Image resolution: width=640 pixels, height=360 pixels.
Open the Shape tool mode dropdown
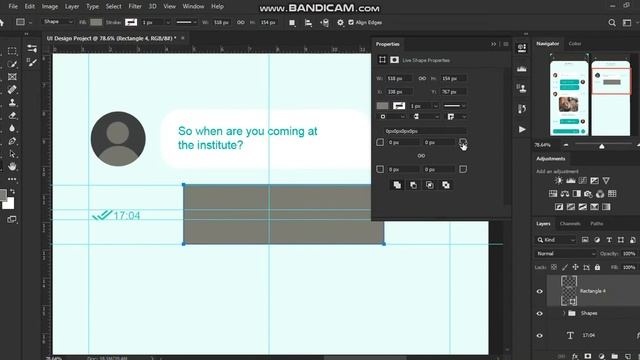(x=58, y=22)
